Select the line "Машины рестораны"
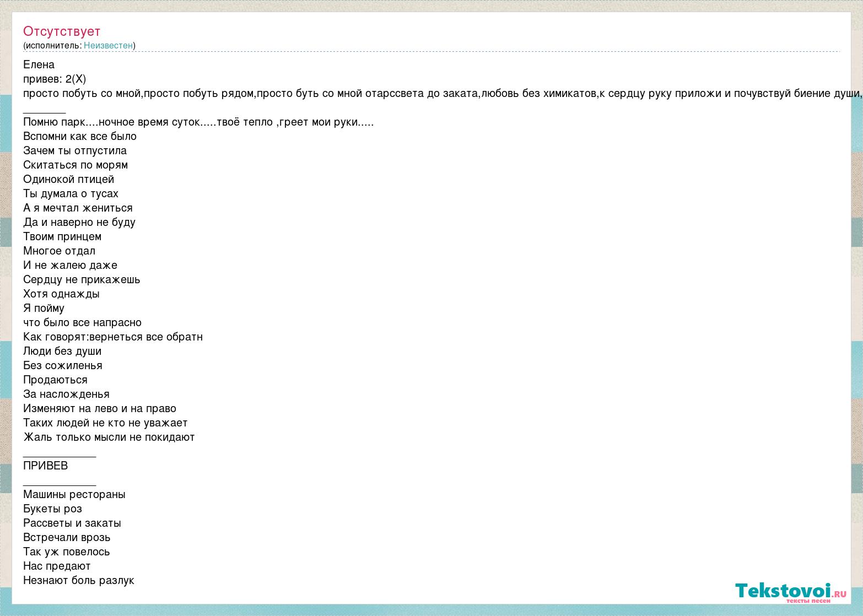863x616 pixels. (x=74, y=494)
